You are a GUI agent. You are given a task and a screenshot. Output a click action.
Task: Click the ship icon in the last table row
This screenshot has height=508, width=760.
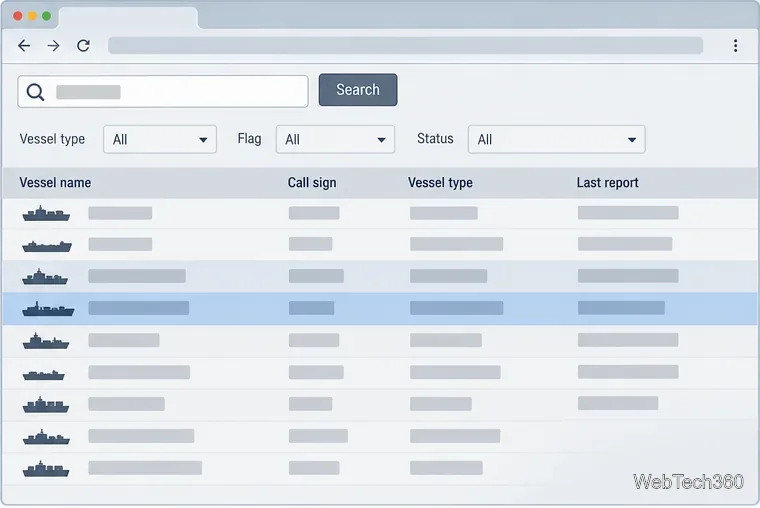46,469
